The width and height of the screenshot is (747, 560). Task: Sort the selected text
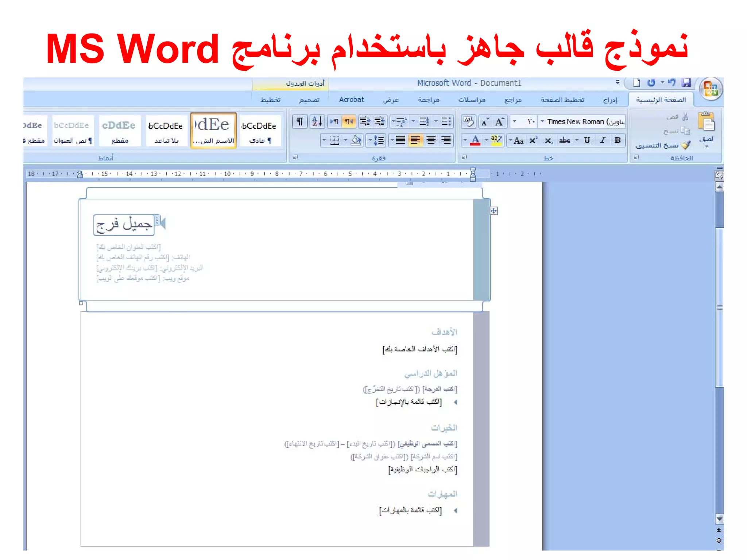pyautogui.click(x=317, y=121)
